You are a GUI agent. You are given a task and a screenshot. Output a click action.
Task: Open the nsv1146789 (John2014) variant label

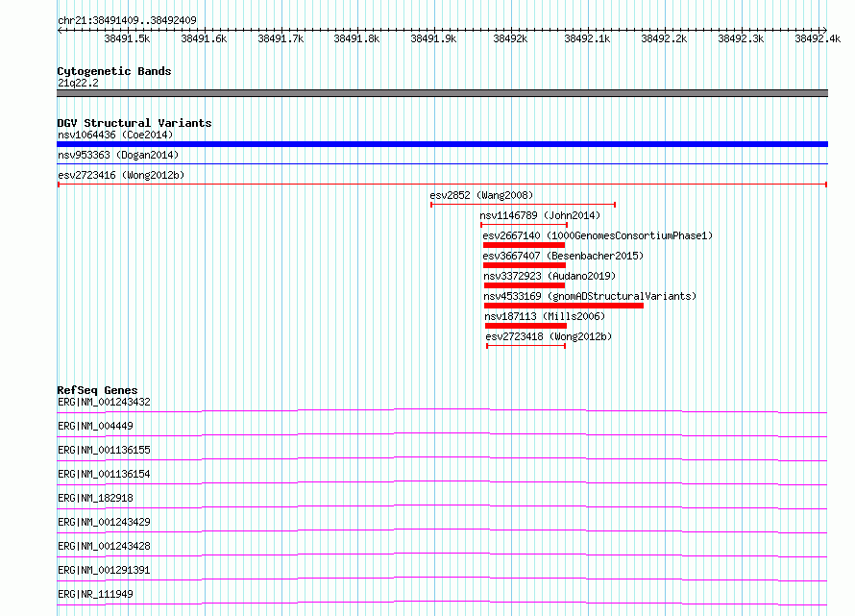tap(540, 215)
